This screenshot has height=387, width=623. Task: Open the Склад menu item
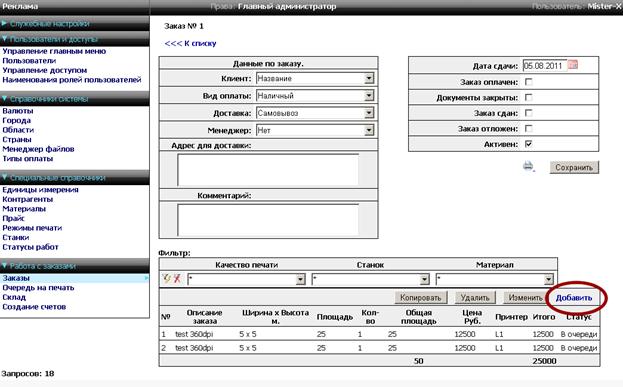tap(14, 297)
